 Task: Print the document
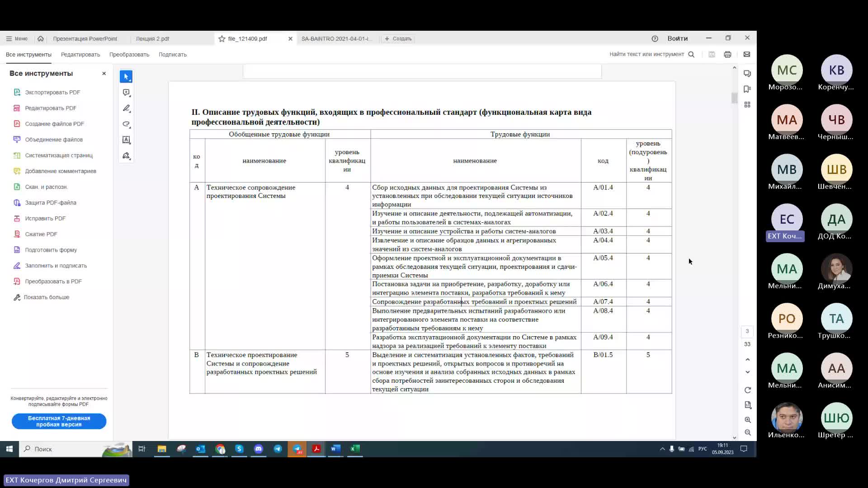(727, 54)
